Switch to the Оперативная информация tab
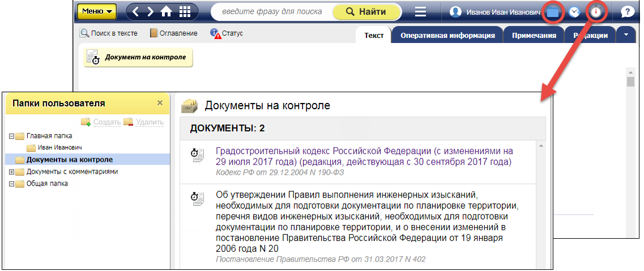644x271 pixels. pyautogui.click(x=447, y=36)
